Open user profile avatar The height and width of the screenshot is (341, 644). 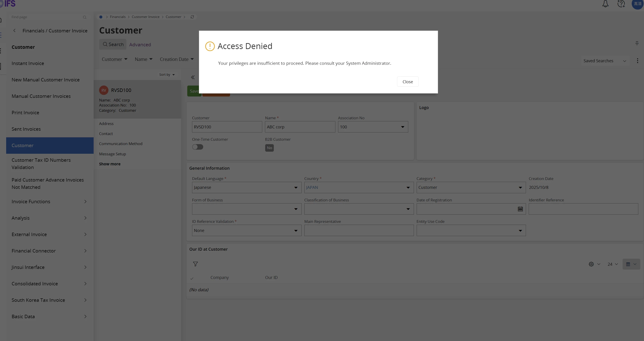[x=637, y=4]
